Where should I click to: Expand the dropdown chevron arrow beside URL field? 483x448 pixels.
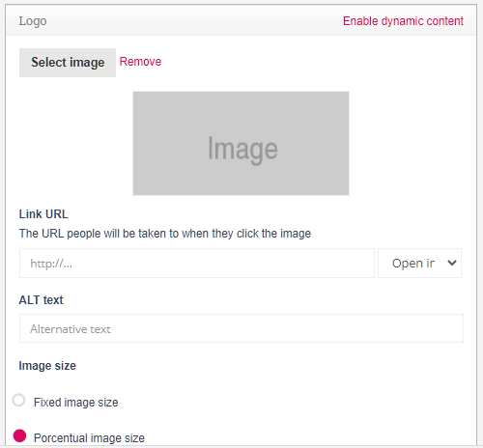pyautogui.click(x=452, y=263)
